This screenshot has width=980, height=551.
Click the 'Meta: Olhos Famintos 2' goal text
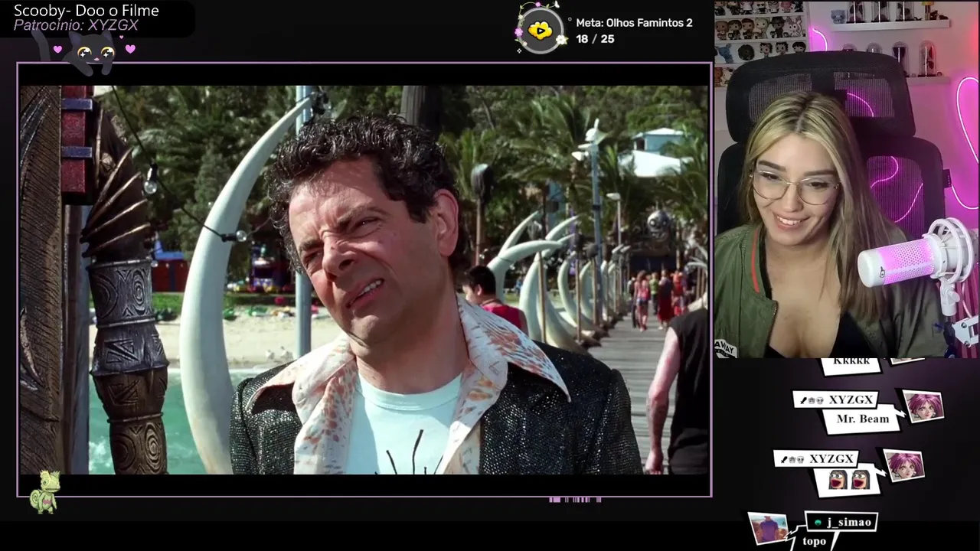pyautogui.click(x=634, y=23)
